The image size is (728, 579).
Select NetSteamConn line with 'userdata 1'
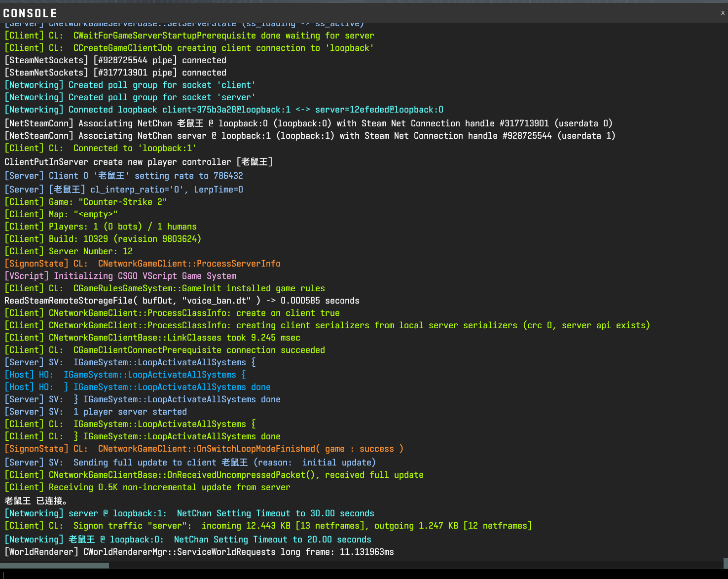[x=310, y=136]
